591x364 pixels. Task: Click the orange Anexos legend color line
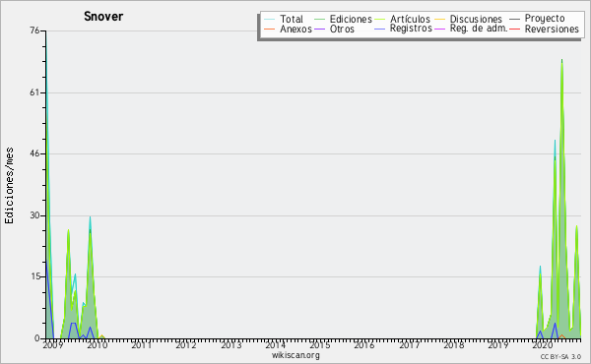270,30
